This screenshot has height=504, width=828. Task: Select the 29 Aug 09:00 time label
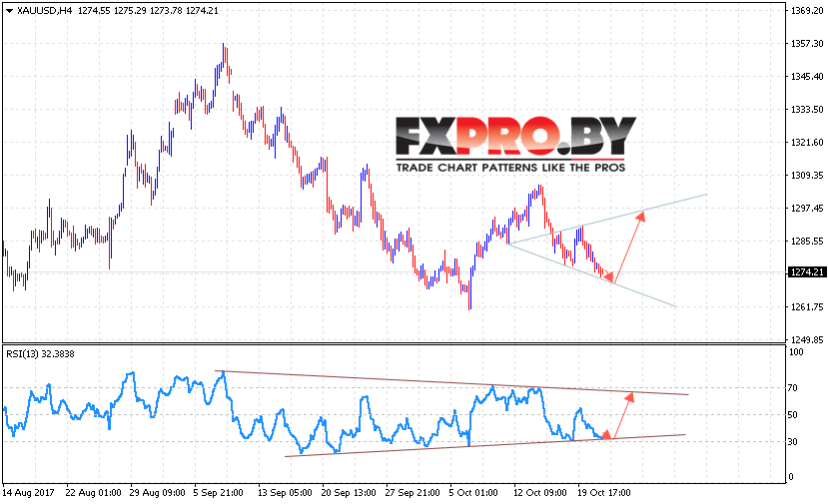click(158, 493)
